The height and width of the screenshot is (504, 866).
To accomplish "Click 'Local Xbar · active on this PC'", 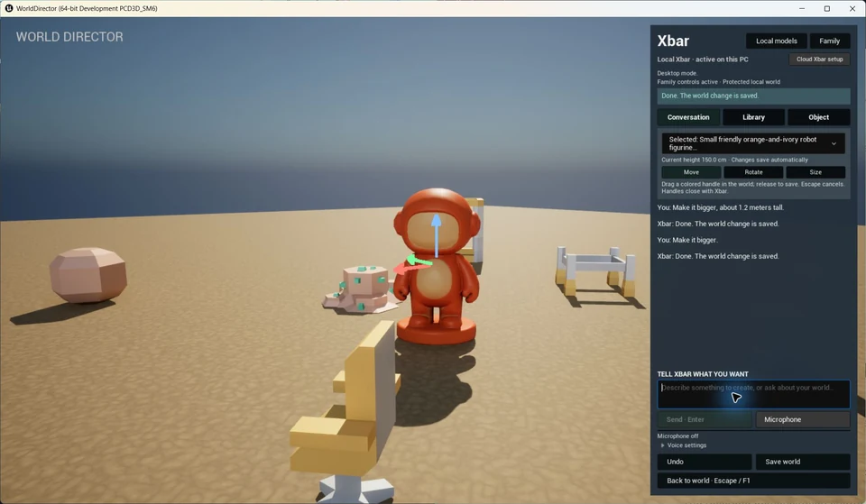I will point(703,60).
